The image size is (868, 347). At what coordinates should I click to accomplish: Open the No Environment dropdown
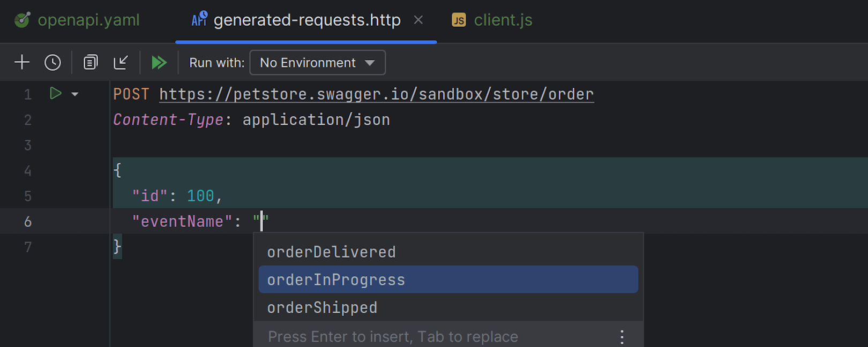pos(317,62)
